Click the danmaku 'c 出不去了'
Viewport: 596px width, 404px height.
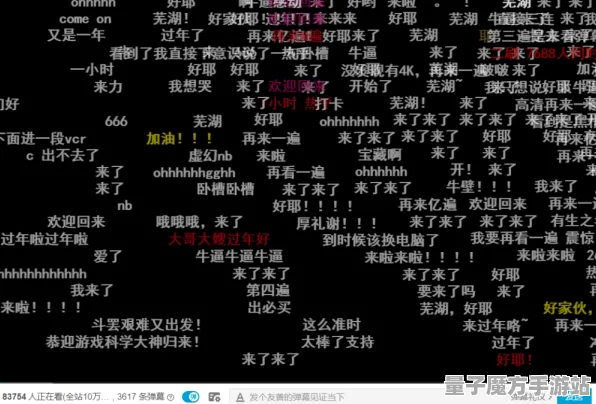pos(62,155)
